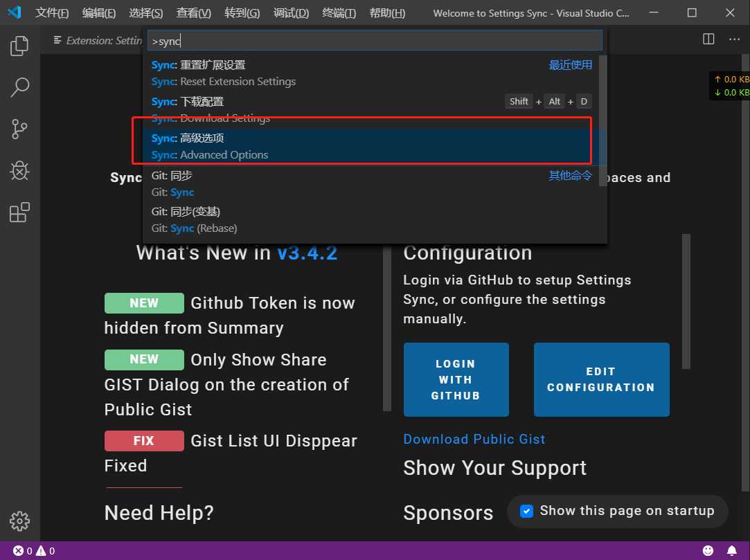
Task: Open notifications bell in status bar
Action: 732,551
